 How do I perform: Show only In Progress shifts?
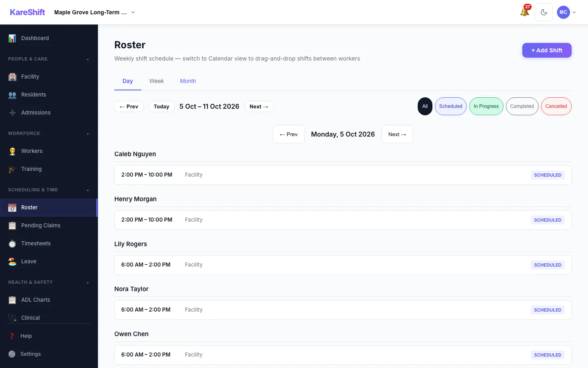click(486, 106)
